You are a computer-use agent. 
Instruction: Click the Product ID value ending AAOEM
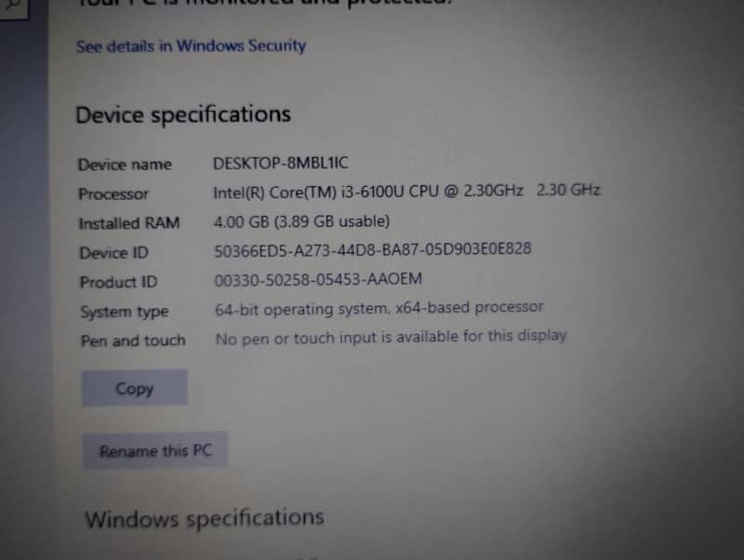(318, 279)
